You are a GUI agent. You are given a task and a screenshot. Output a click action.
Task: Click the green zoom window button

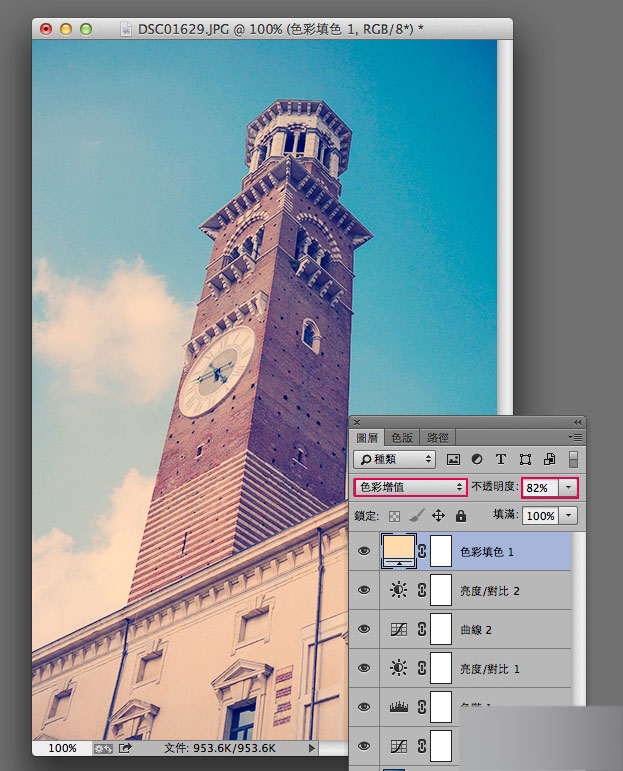(86, 29)
